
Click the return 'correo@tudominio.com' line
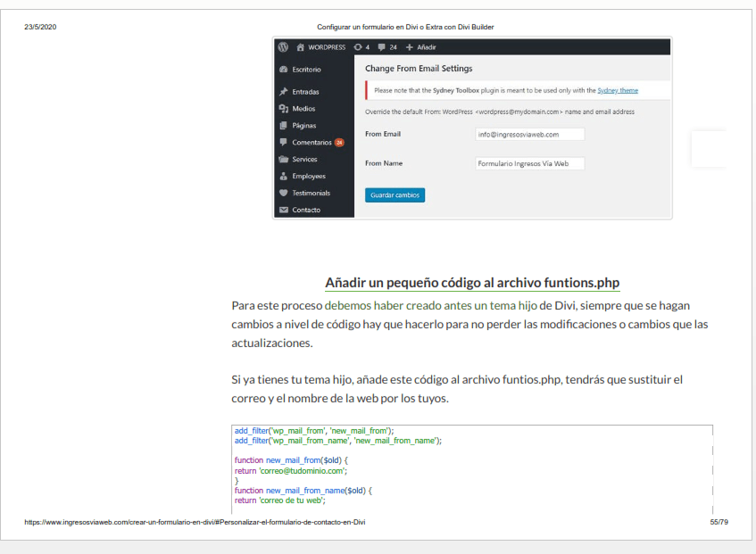pos(291,471)
